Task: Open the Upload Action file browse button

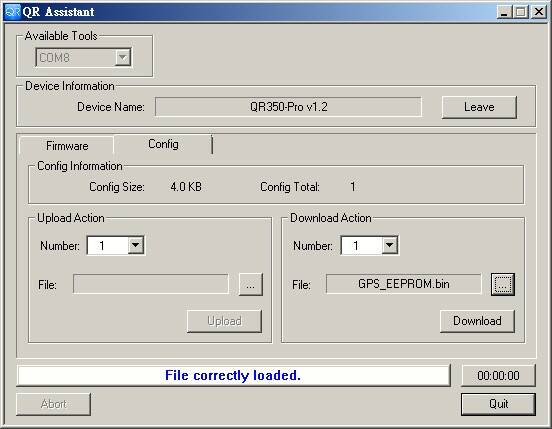Action: 251,284
